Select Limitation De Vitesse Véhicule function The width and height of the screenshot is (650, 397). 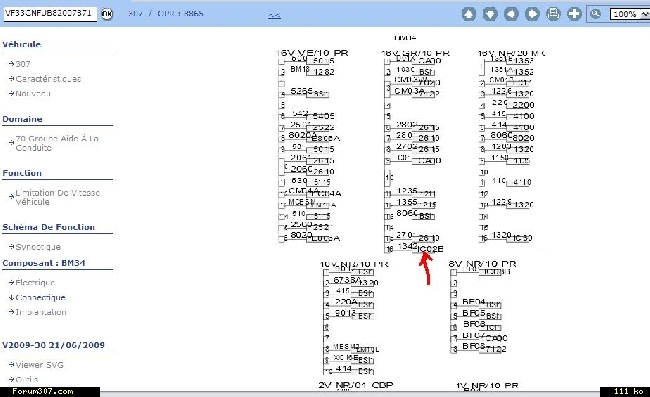pyautogui.click(x=57, y=197)
